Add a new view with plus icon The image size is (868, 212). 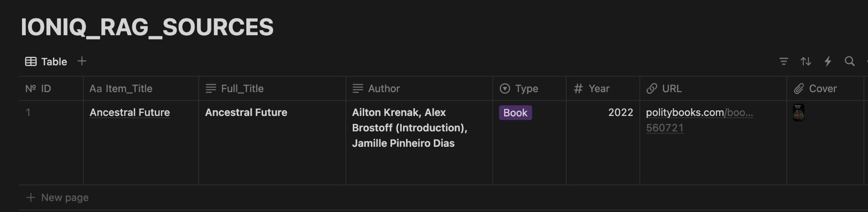click(82, 61)
